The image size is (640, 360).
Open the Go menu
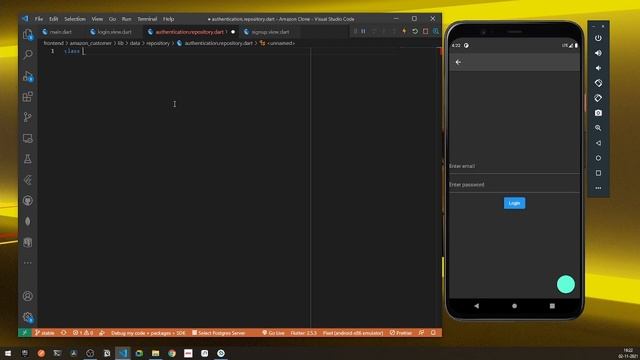point(112,19)
